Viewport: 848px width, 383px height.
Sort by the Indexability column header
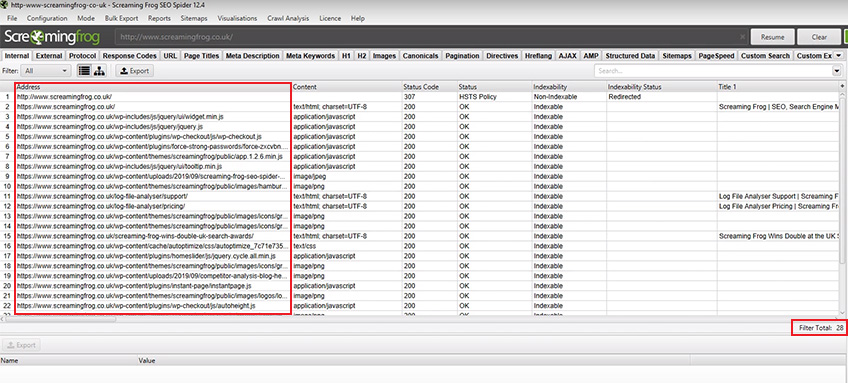pyautogui.click(x=569, y=87)
